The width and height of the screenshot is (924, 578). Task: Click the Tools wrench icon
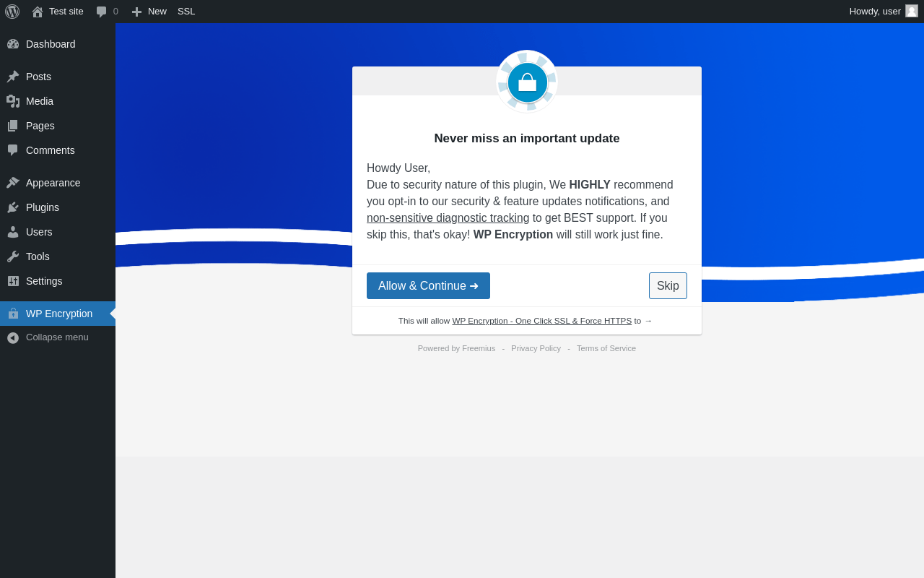tap(13, 256)
